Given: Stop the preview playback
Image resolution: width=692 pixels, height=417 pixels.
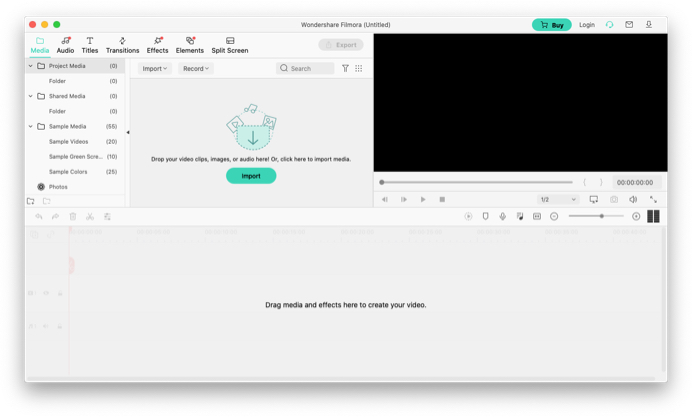Looking at the screenshot, I should 442,199.
